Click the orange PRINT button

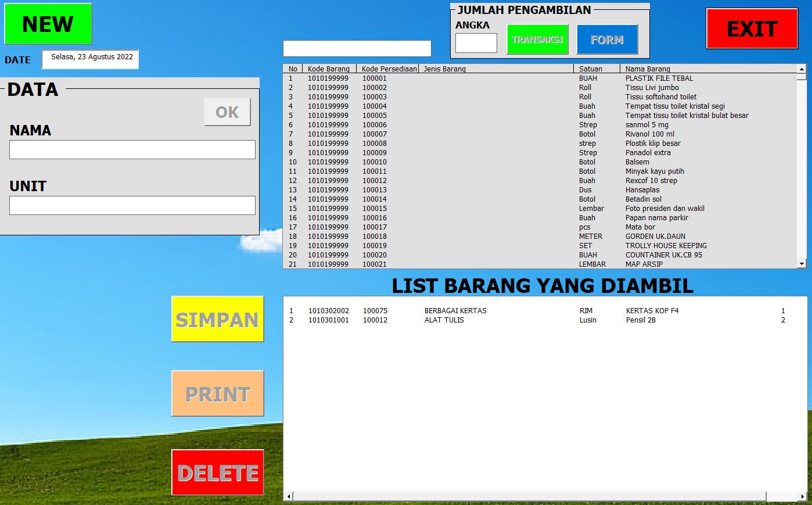[218, 393]
